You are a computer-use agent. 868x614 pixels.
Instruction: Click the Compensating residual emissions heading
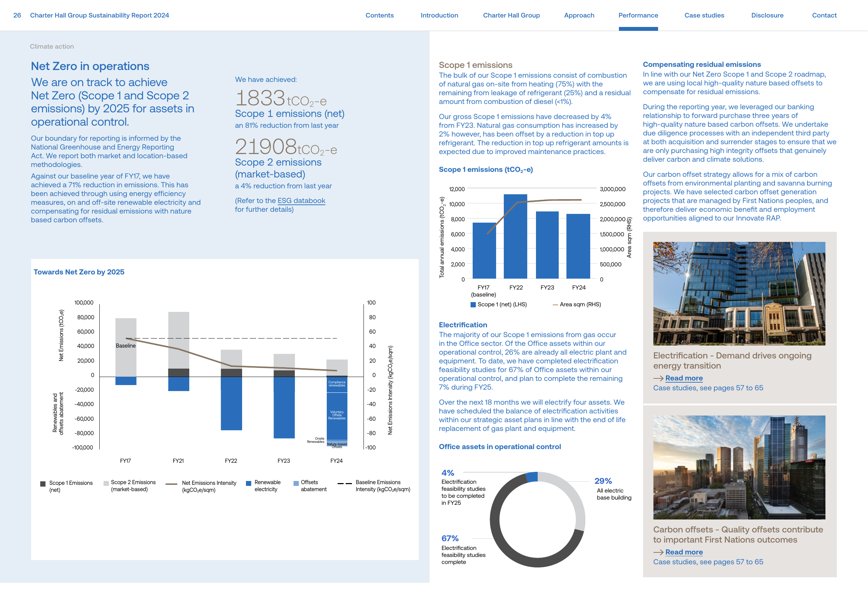point(702,65)
